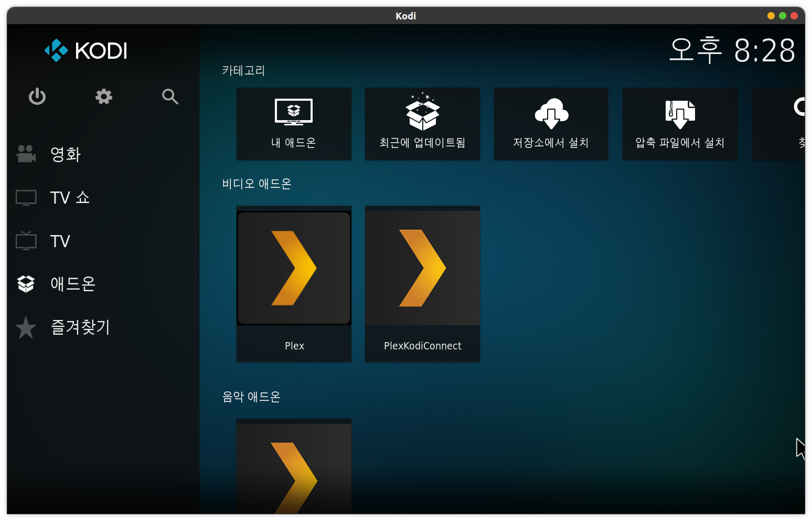Maximize Kodi window with green button
This screenshot has width=812, height=521.
tap(783, 16)
